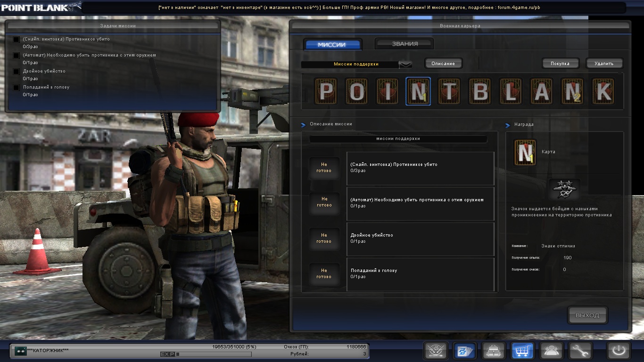Select the B mission card
Image resolution: width=644 pixels, height=362 pixels.
(x=480, y=91)
